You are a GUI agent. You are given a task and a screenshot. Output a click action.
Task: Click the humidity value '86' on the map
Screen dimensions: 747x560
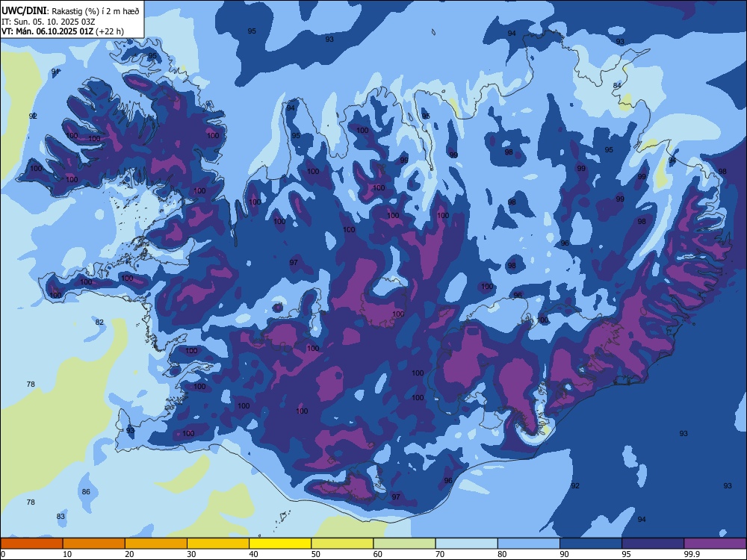tap(86, 491)
